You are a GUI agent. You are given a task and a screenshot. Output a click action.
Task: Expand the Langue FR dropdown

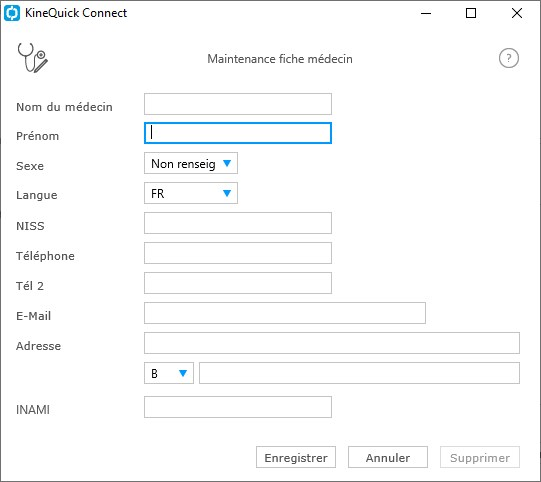[x=191, y=193]
